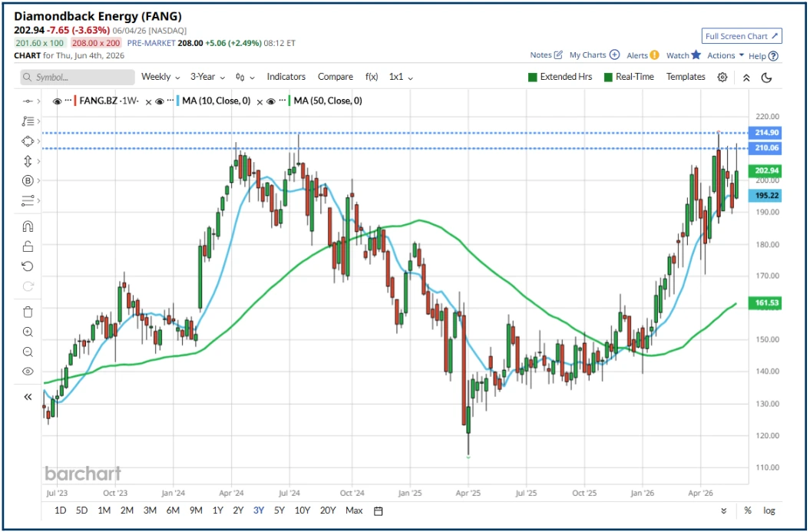Click the My Charts plus icon
The width and height of the screenshot is (810, 532).
click(614, 55)
